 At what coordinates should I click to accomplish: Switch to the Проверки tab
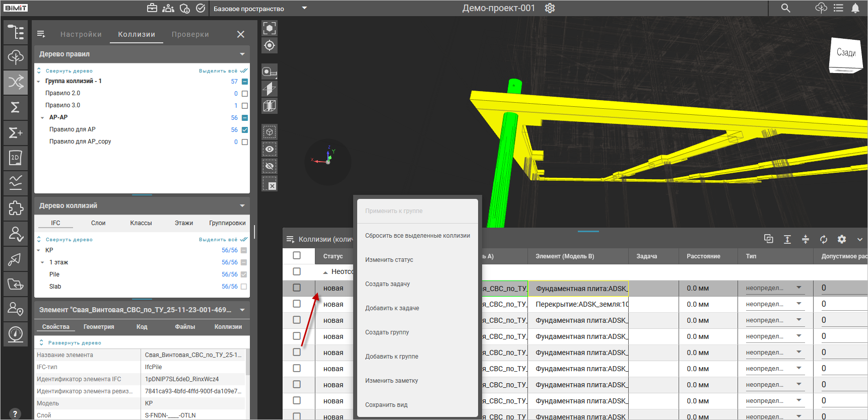pyautogui.click(x=190, y=34)
